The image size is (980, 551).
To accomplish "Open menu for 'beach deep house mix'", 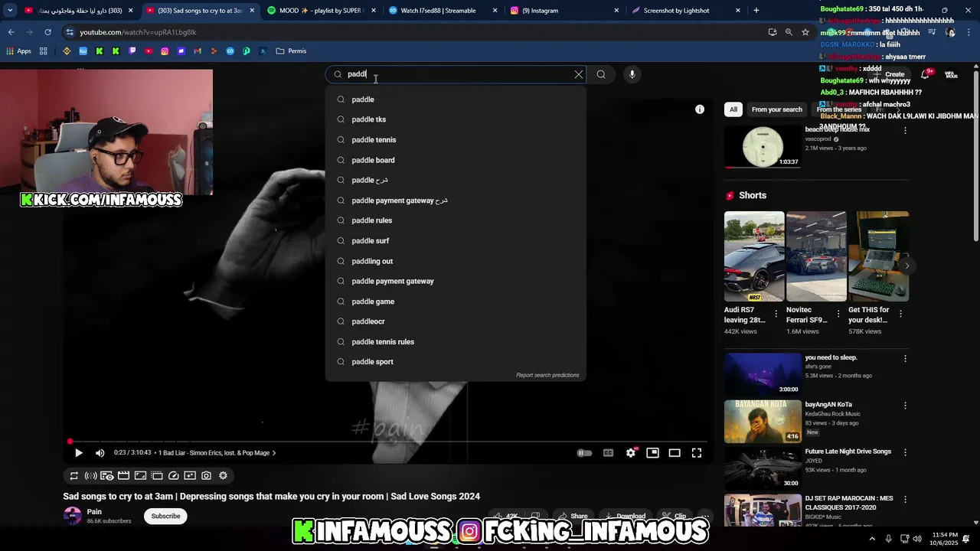I will coord(905,131).
